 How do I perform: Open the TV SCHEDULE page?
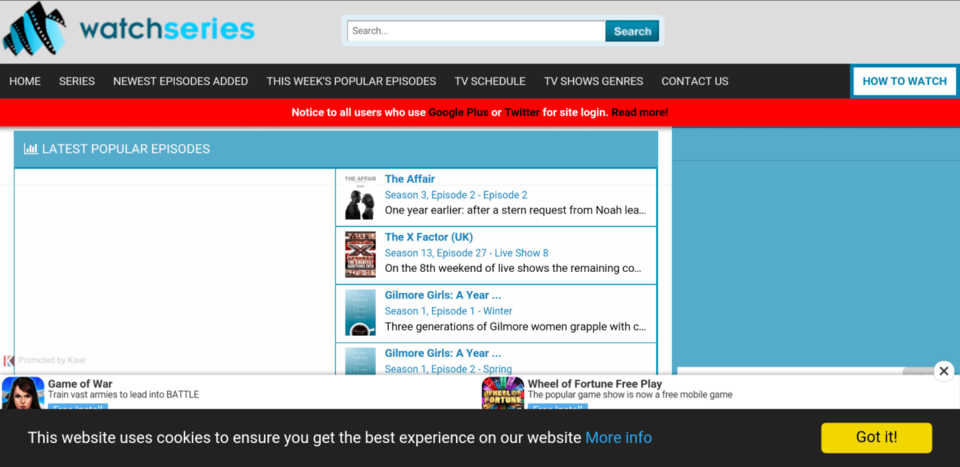pos(490,81)
